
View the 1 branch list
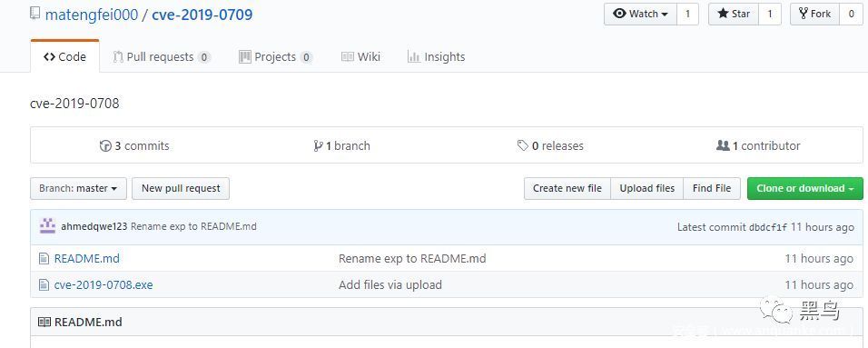pos(341,145)
